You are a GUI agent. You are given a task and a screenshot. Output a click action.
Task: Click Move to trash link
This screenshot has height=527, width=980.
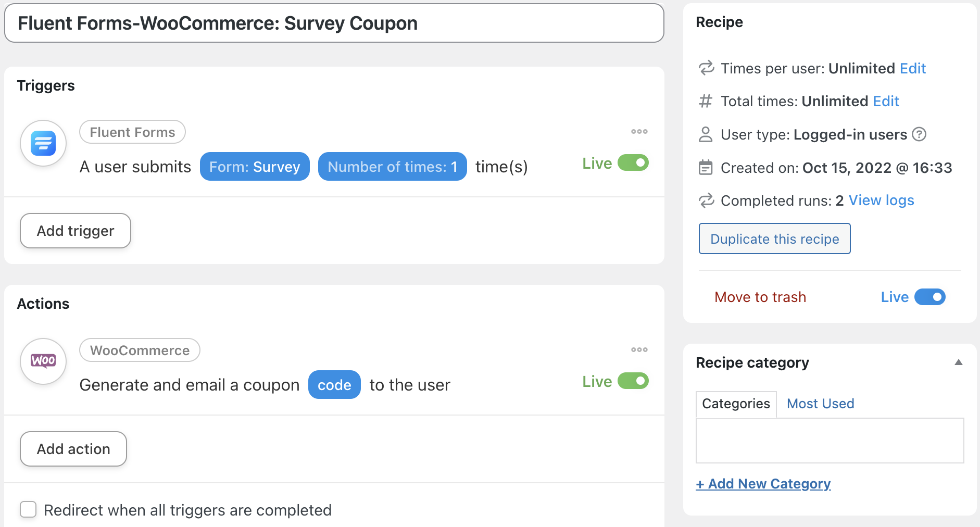click(760, 297)
